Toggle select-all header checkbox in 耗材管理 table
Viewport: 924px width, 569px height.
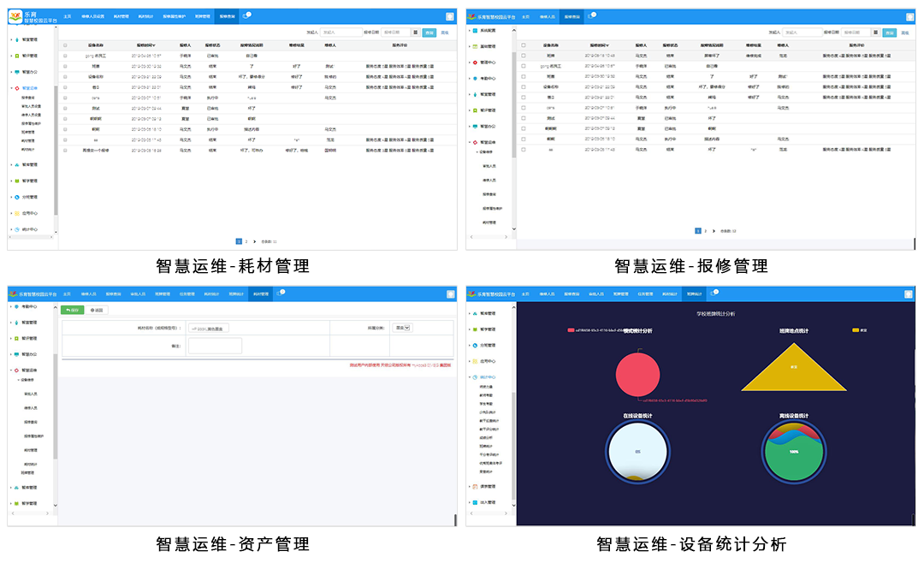point(65,45)
